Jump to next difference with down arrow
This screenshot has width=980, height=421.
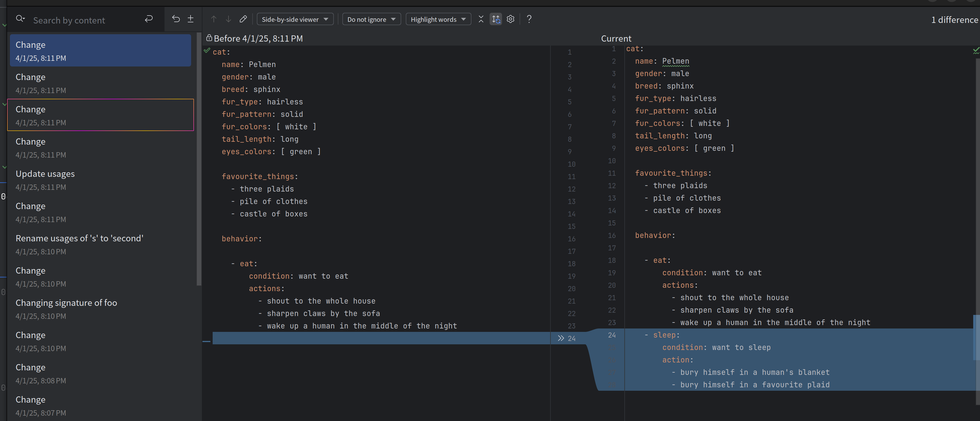click(x=228, y=19)
